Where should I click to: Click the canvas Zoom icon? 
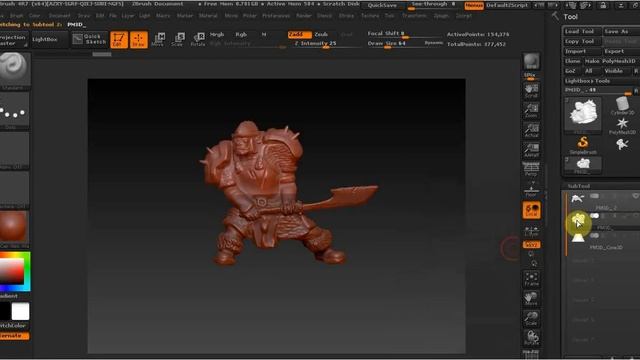pyautogui.click(x=531, y=111)
